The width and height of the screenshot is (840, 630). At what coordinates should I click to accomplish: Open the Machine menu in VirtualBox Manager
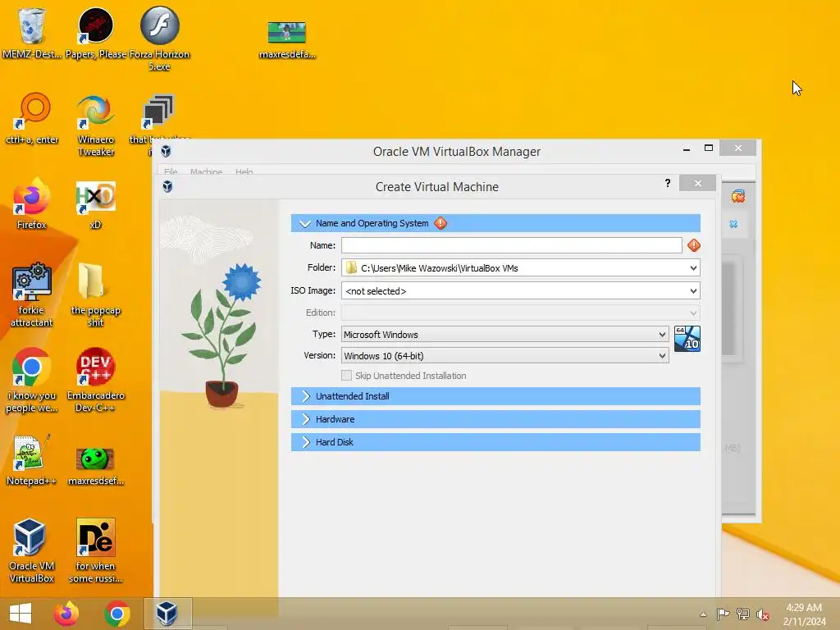(x=206, y=171)
